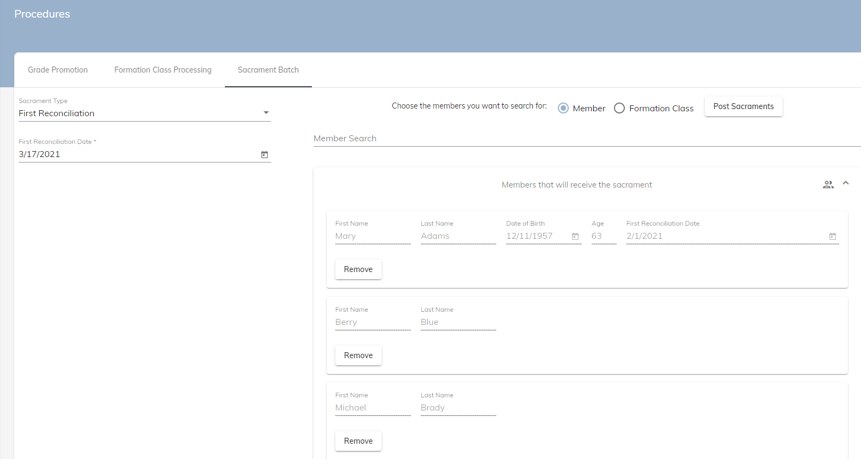This screenshot has width=864, height=466.
Task: Collapse the members receiving sacrament panel
Action: point(846,184)
